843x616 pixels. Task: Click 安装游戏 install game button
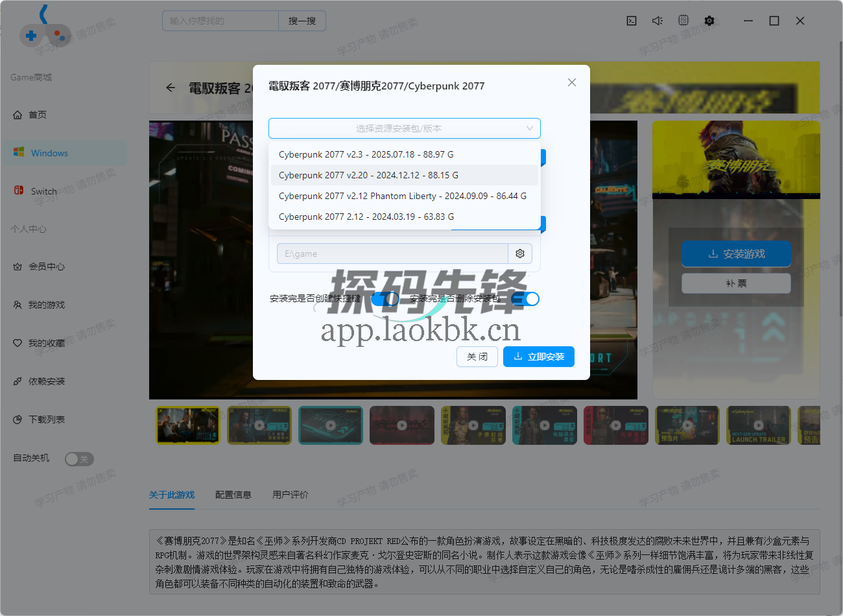[736, 254]
